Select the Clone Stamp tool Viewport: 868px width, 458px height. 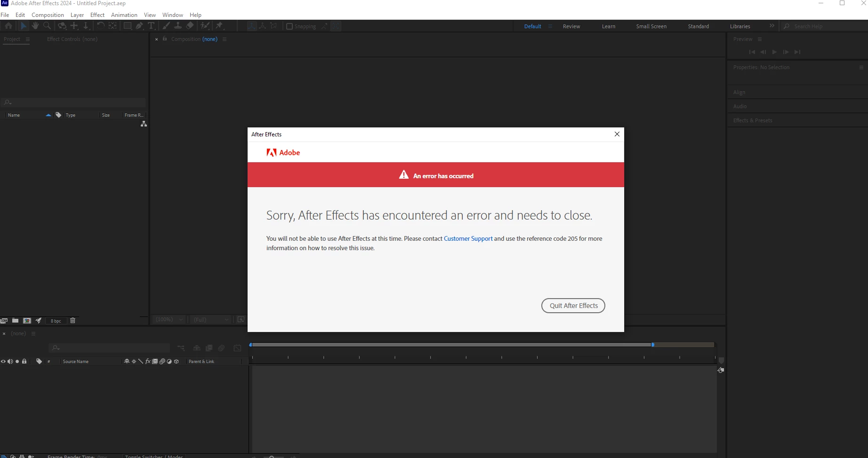[178, 26]
